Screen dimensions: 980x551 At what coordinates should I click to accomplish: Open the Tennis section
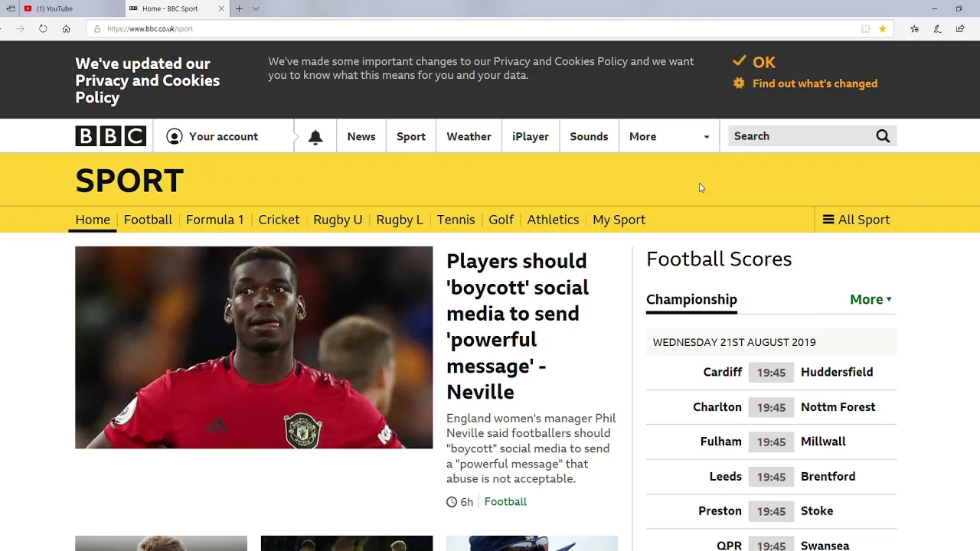(x=456, y=220)
